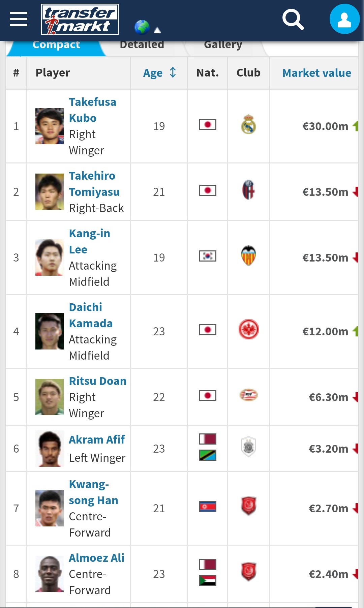Viewport: 364px width, 608px height.
Task: Click Almoez Ali's player thumbnail
Action: pos(50,574)
